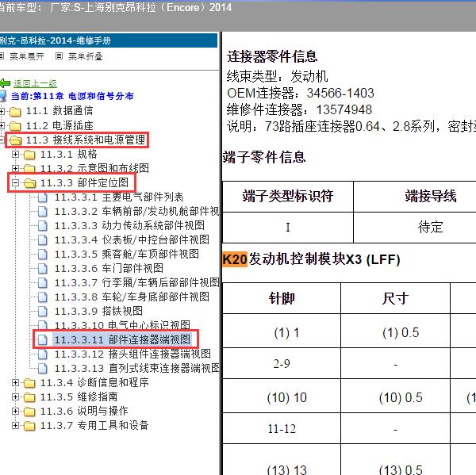Click the 11.3.7 folder icon
476x475 pixels.
(x=29, y=426)
